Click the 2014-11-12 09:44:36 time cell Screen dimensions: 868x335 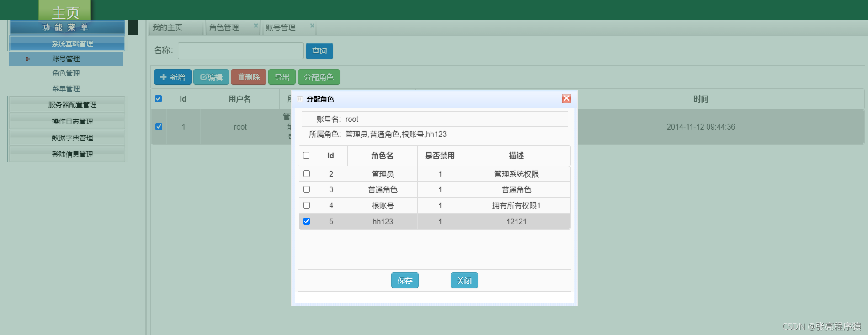tap(701, 127)
